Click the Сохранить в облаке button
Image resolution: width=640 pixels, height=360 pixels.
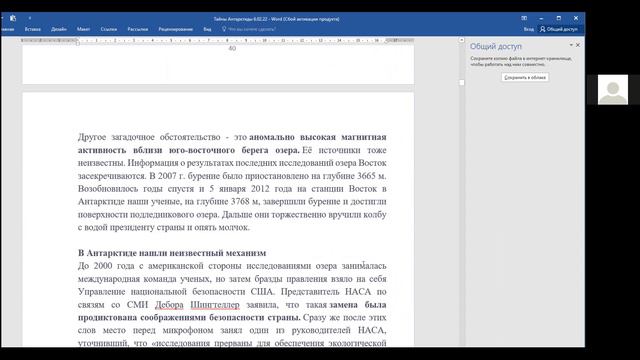(525, 78)
